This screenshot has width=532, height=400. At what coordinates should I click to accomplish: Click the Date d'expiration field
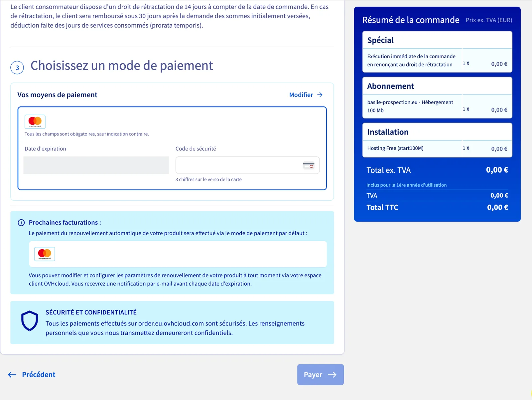[x=96, y=165]
